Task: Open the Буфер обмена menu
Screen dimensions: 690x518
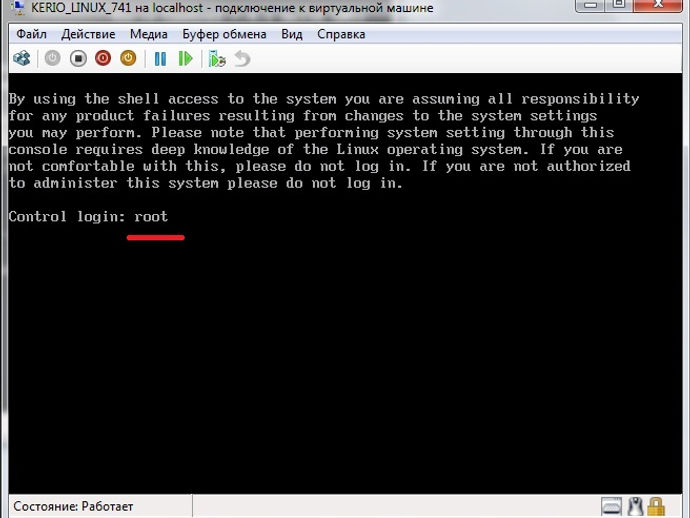Action: (224, 34)
